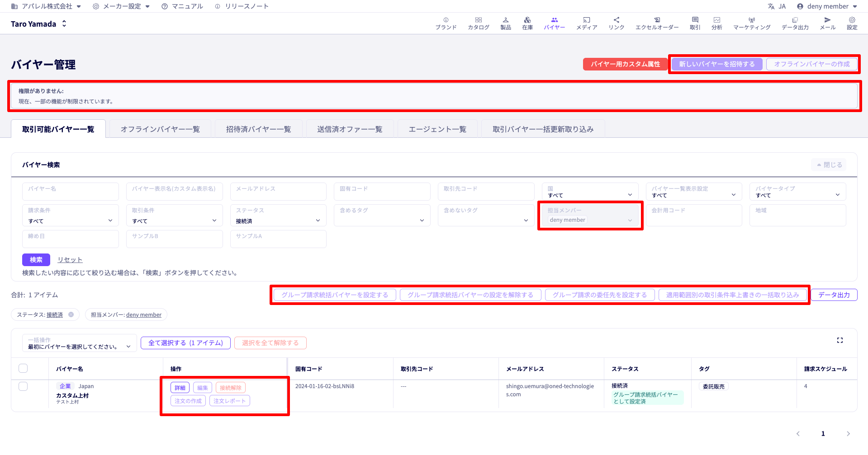Image resolution: width=868 pixels, height=455 pixels.
Task: Switch to オフラインバイヤー一覧 tab
Action: coord(160,129)
